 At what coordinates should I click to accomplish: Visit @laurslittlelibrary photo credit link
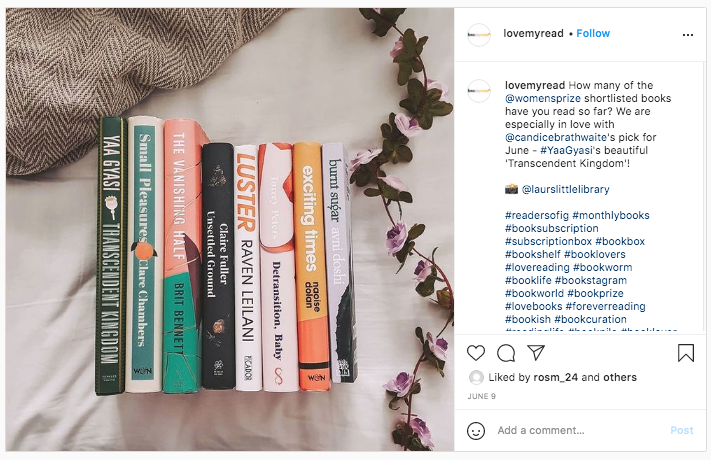565,190
